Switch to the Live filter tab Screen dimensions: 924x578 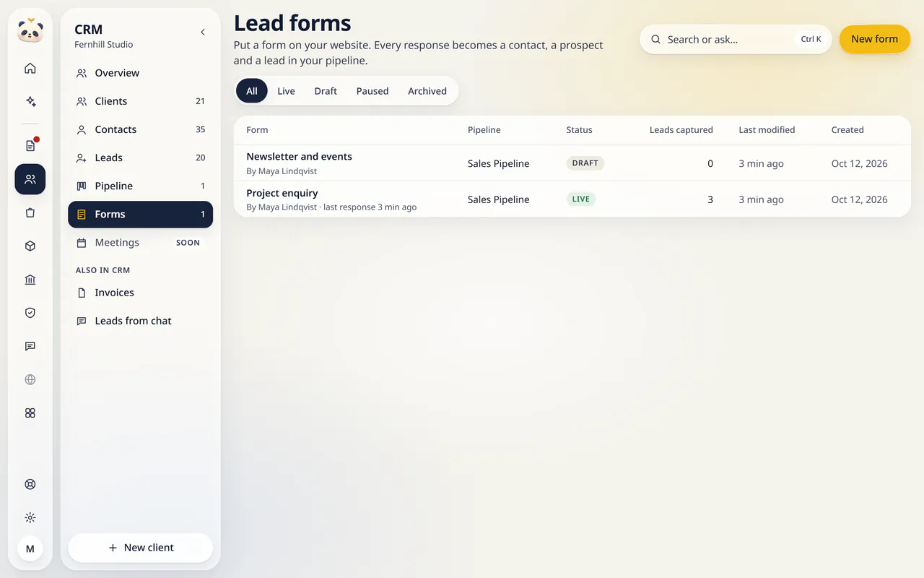click(287, 91)
